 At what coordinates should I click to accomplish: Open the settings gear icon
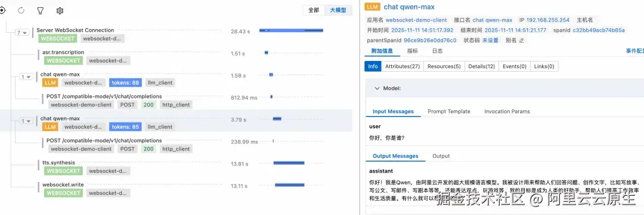[x=60, y=11]
